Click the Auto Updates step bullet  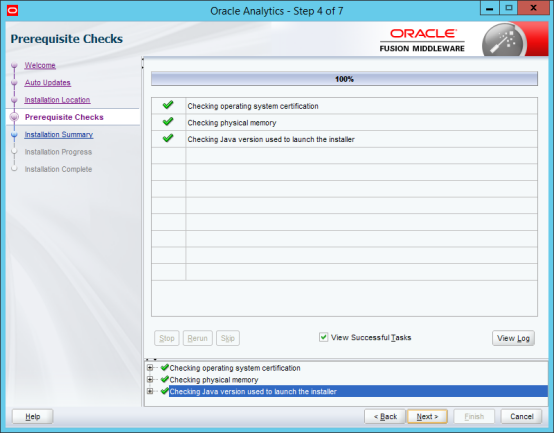14,83
